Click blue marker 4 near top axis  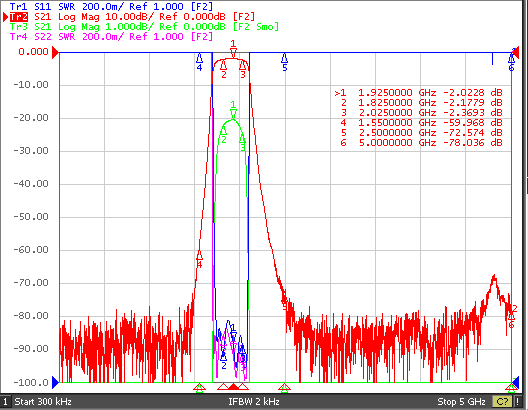pyautogui.click(x=199, y=62)
